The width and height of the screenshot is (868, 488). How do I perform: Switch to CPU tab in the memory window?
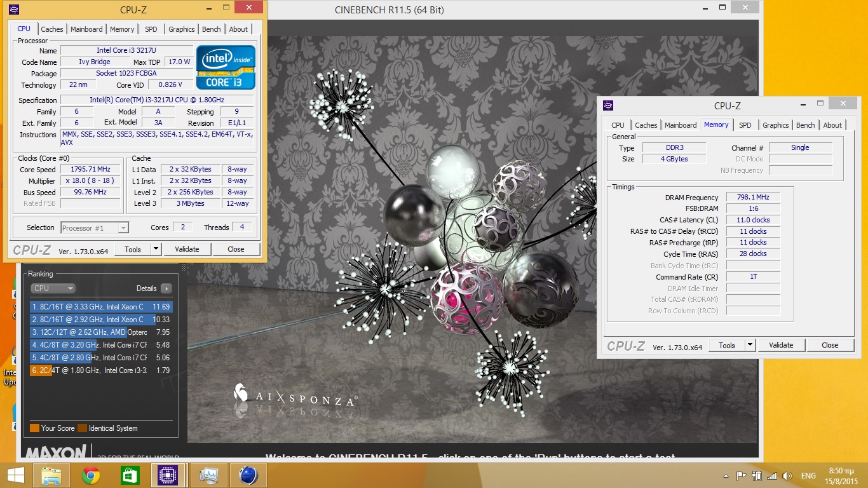click(618, 125)
